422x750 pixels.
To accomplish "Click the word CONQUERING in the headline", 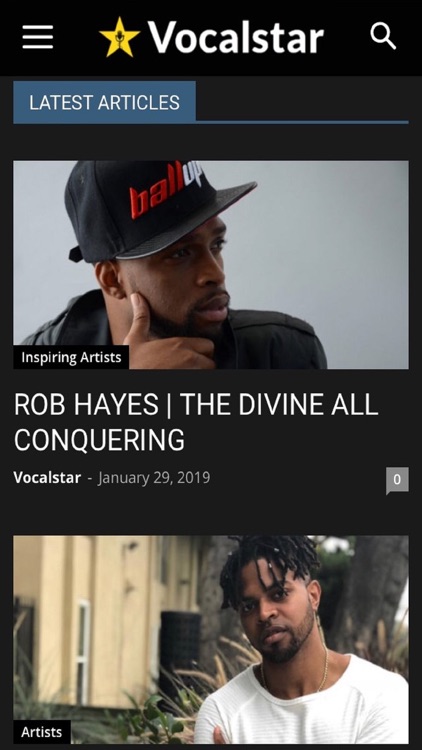I will pos(99,440).
